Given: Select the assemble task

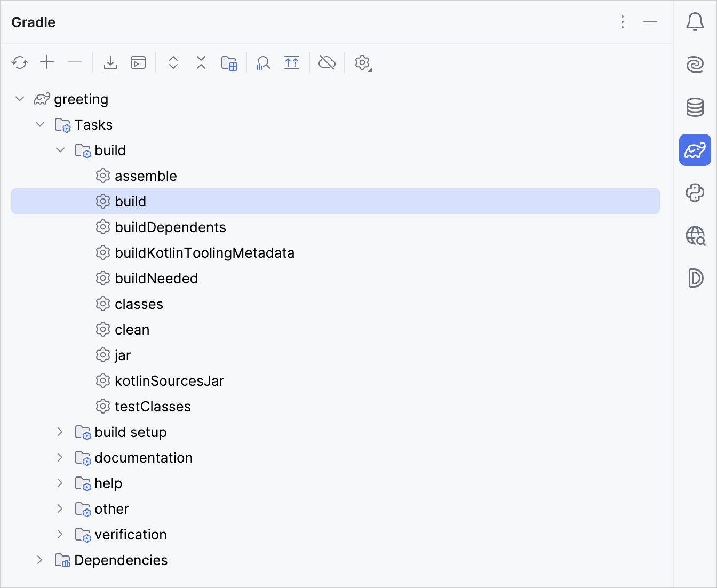Looking at the screenshot, I should click(146, 176).
